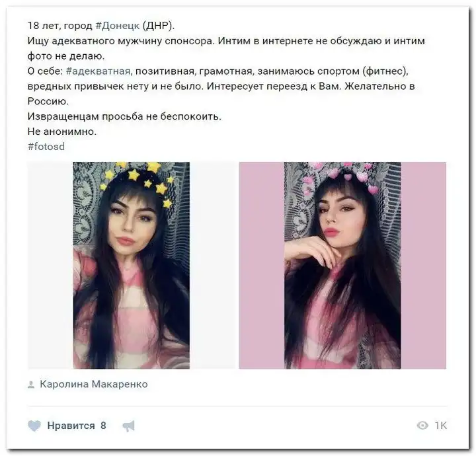
Task: Click the first line "18 лет, город"
Action: tap(59, 26)
